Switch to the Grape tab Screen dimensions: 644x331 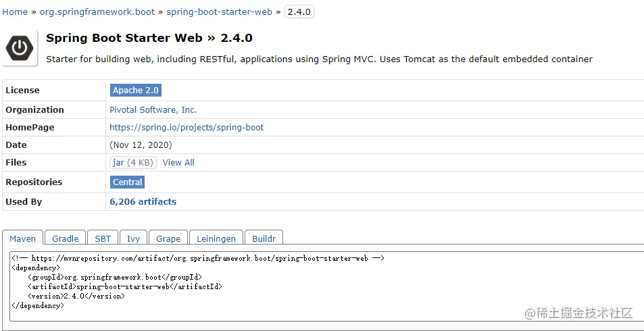pos(168,238)
